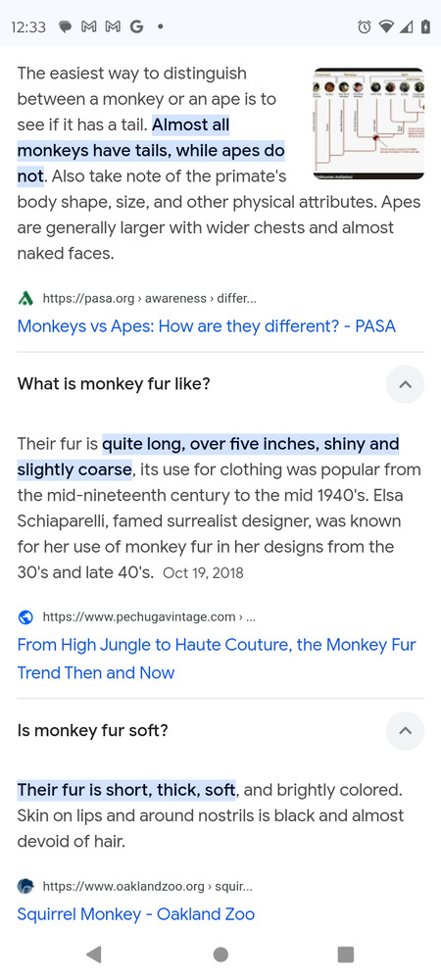441x980 pixels.
Task: Tap the battery status icon
Action: (425, 26)
